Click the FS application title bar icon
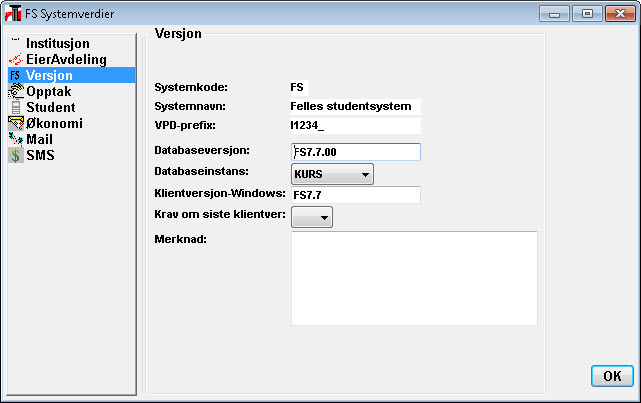 [x=13, y=13]
